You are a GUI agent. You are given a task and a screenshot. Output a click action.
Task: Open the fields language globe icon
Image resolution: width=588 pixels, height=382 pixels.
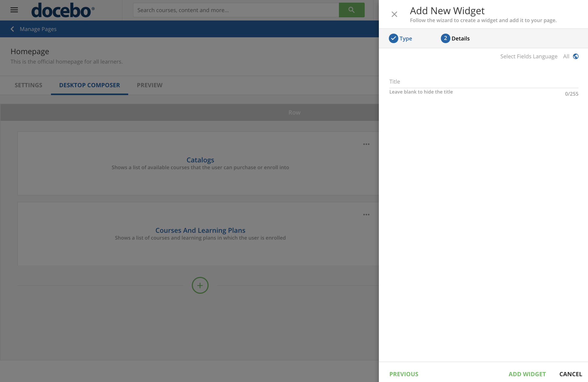click(576, 56)
